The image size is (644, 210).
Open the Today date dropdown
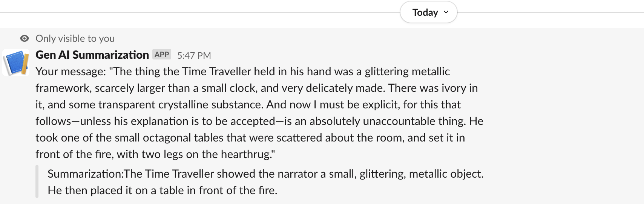point(425,12)
